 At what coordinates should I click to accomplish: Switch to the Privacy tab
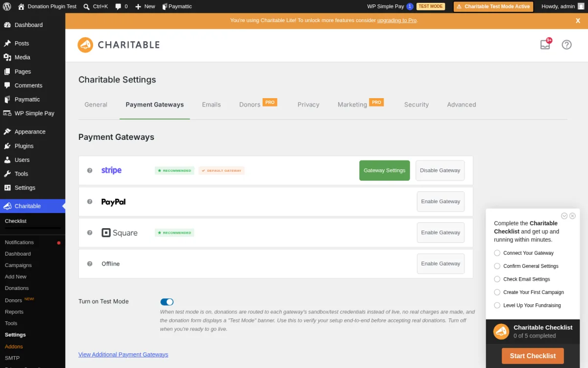308,105
